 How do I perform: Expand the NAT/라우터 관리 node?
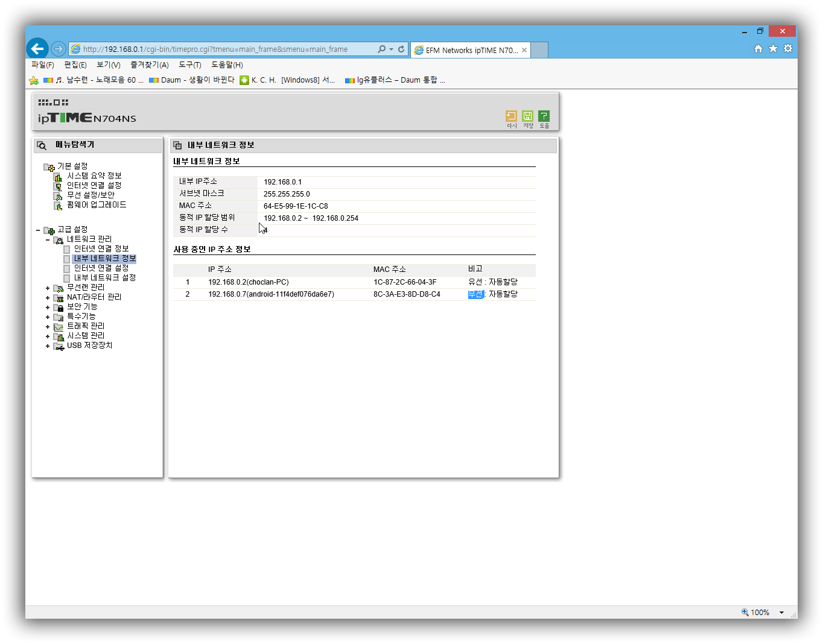coord(48,297)
